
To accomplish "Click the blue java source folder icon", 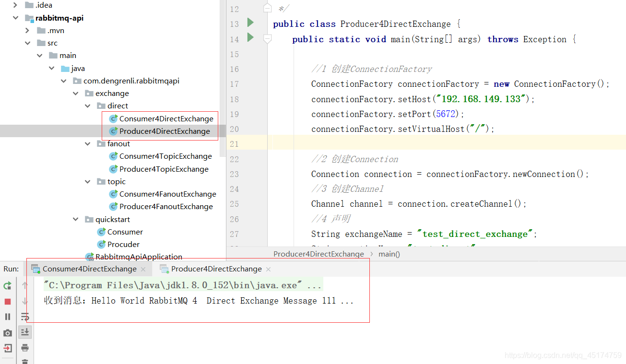I will 65,68.
